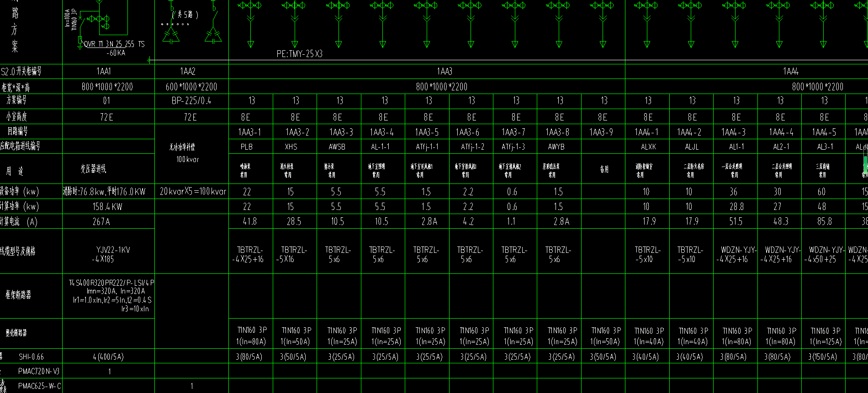Select the ATfj-1-1 box label
The height and width of the screenshot is (393, 868).
pos(427,147)
